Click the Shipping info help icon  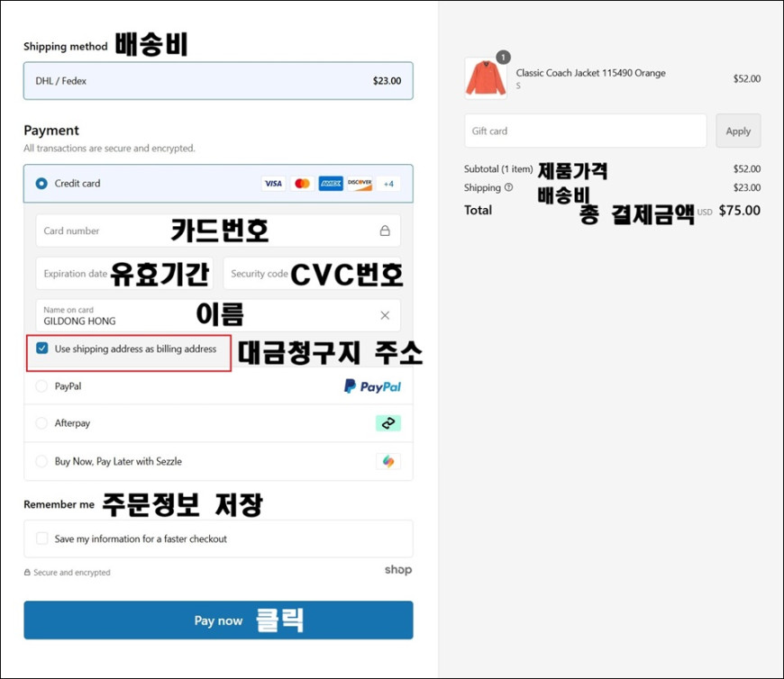tap(508, 187)
